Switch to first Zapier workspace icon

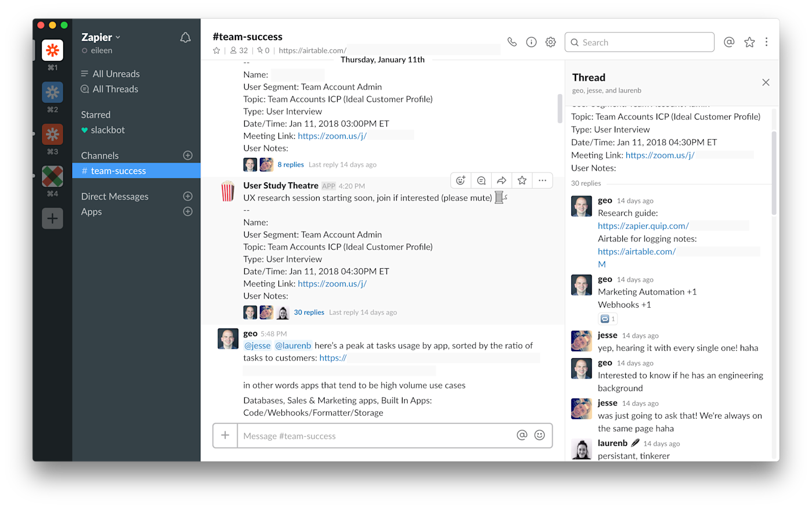(x=52, y=51)
